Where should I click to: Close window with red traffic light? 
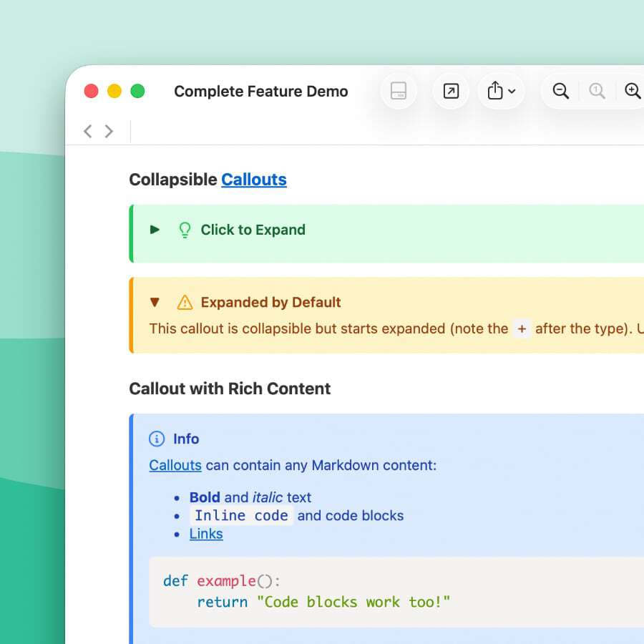(91, 91)
